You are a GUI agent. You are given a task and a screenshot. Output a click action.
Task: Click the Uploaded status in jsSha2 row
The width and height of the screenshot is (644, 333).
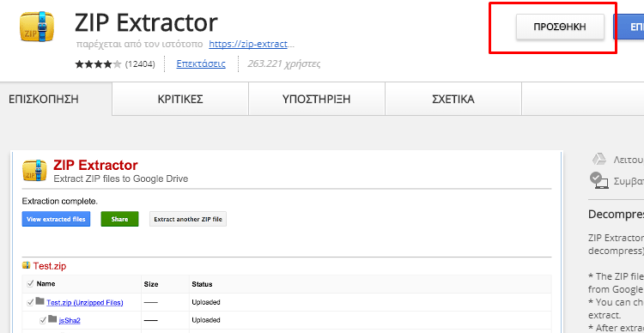206,320
